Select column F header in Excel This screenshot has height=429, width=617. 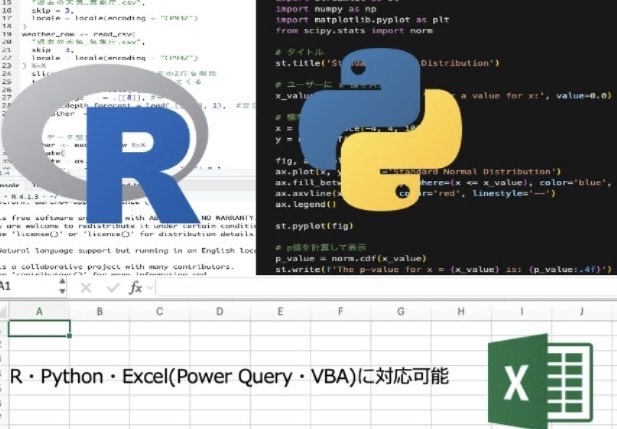coord(340,311)
